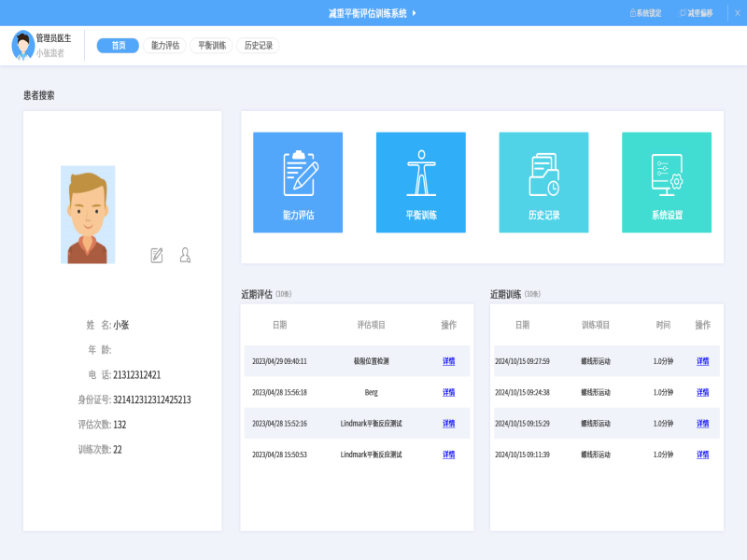Switch to the 平衡训练 tab
The image size is (747, 560).
[x=211, y=46]
